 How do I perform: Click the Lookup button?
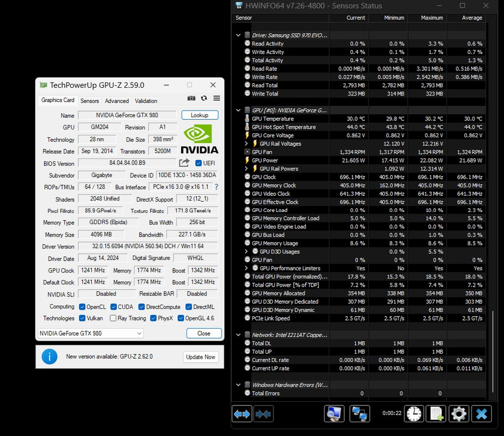(x=200, y=115)
